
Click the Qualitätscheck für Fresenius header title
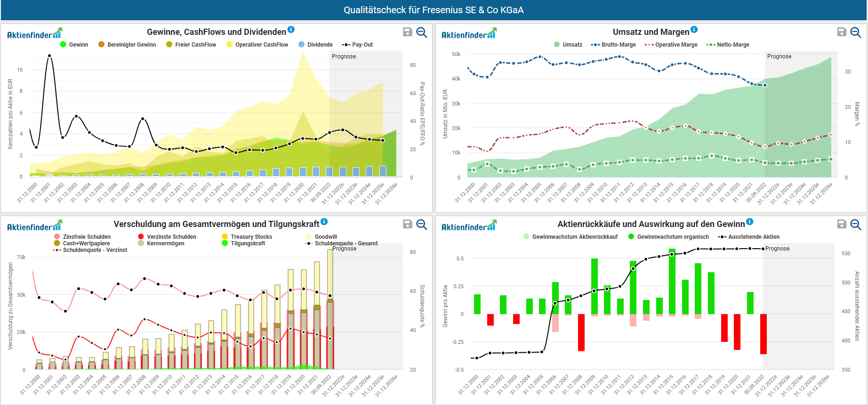pos(434,10)
